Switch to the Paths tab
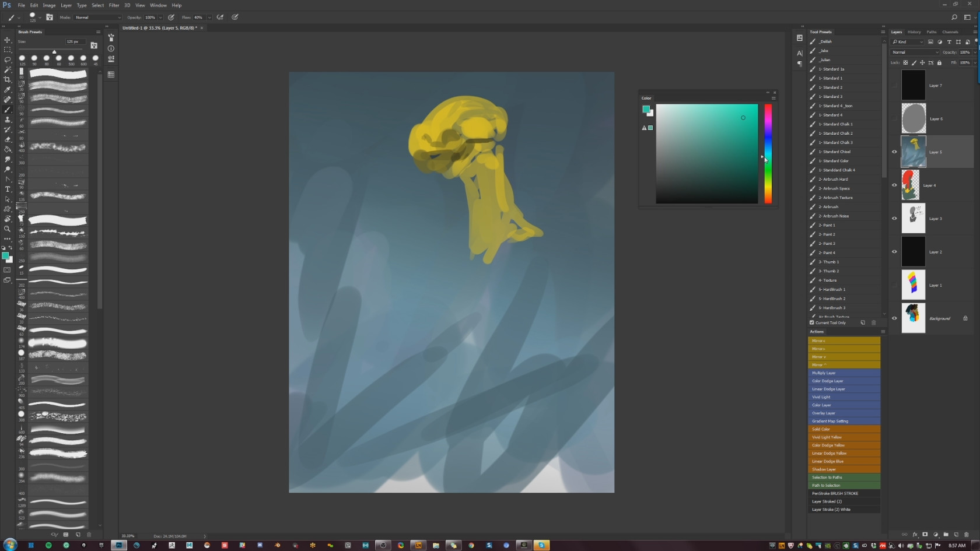 click(932, 32)
